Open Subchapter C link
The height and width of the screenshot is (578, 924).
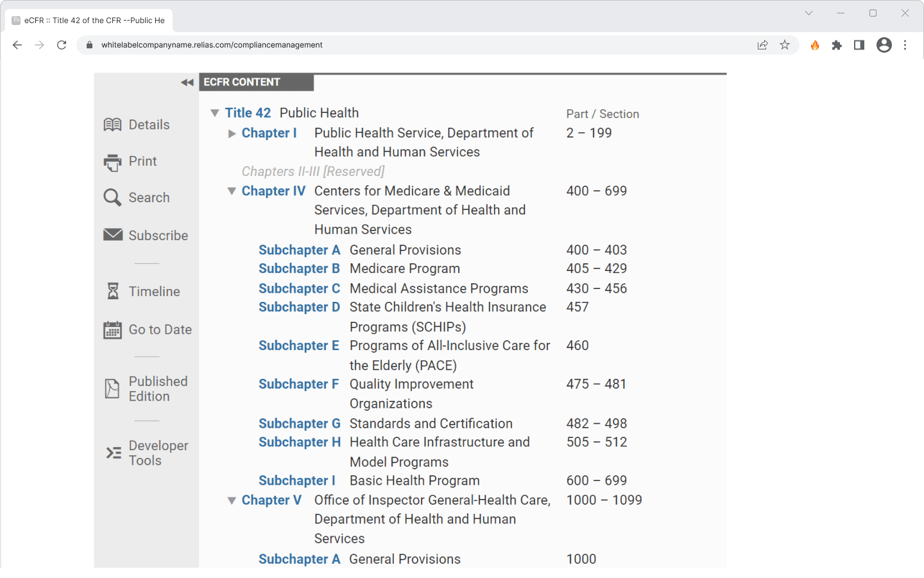click(x=300, y=289)
